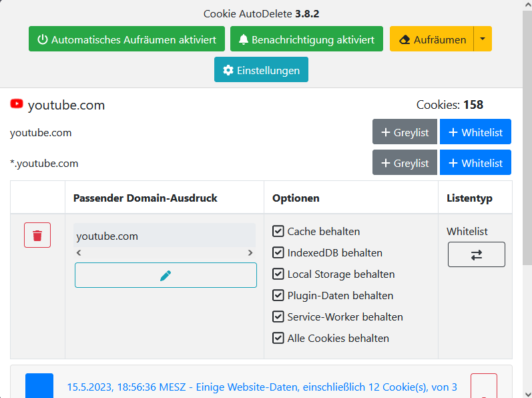Toggle IndexedDB behalten checkbox
The height and width of the screenshot is (398, 532).
coord(278,253)
